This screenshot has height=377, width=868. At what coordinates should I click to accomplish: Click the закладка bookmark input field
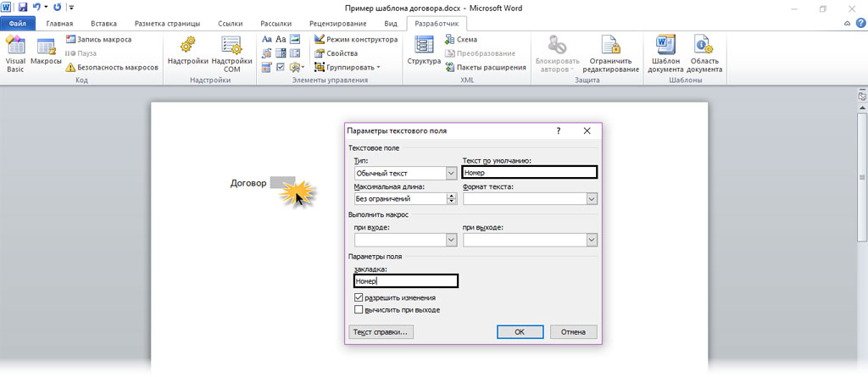coord(405,281)
